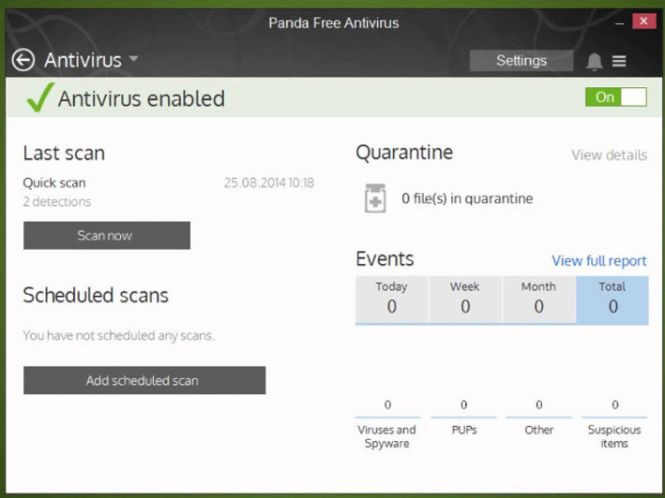Click the Viruses and Spyware count column
The height and width of the screenshot is (498, 665).
click(x=387, y=425)
